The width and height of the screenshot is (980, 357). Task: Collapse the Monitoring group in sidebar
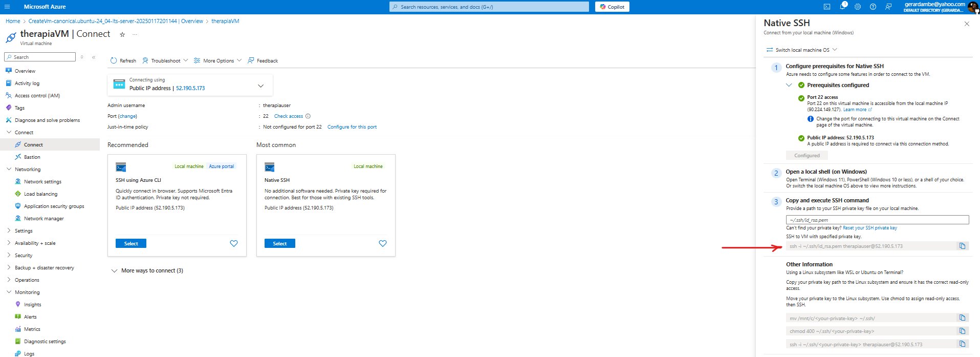[9, 292]
